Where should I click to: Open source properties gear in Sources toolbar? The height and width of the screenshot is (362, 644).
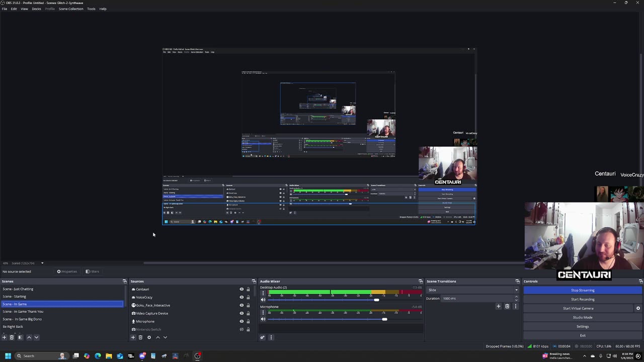click(x=149, y=337)
